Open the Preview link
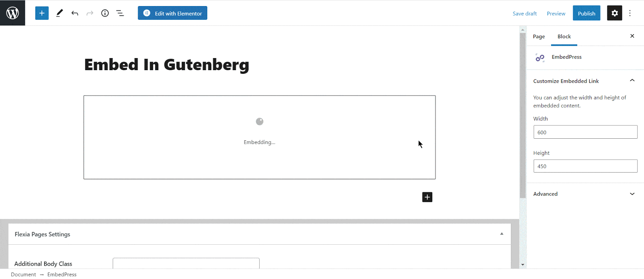 [556, 13]
